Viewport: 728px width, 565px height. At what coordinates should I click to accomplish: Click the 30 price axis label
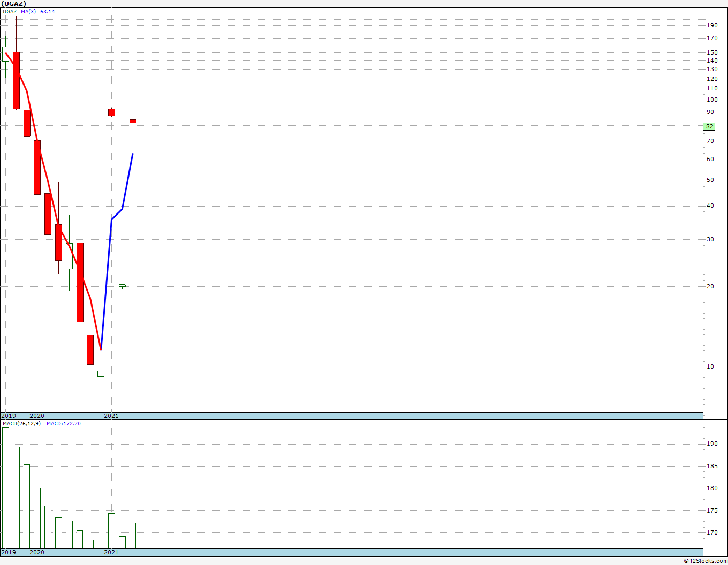click(x=710, y=239)
